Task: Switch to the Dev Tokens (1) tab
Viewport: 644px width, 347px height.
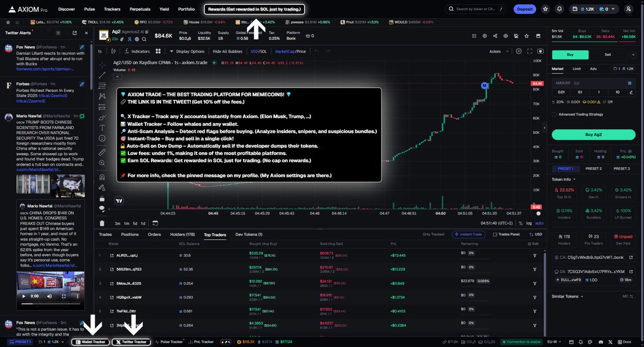Action: point(249,235)
